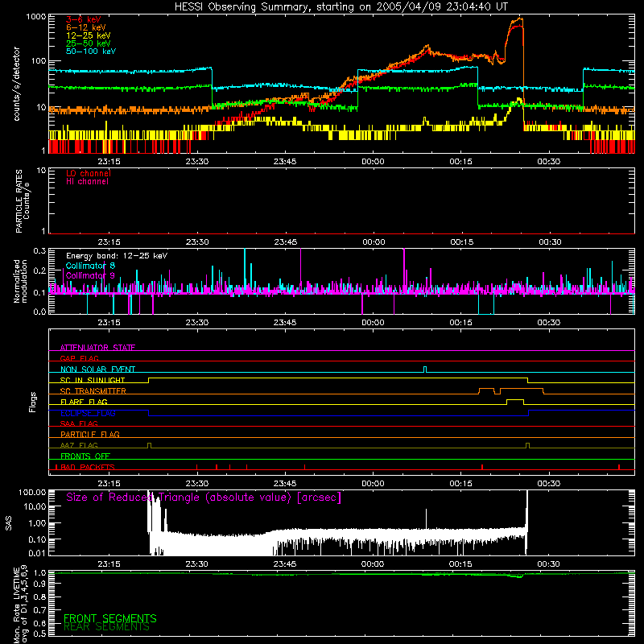Select the 6-12 keV legend label
Screen dimensions: 644x644
(86, 27)
